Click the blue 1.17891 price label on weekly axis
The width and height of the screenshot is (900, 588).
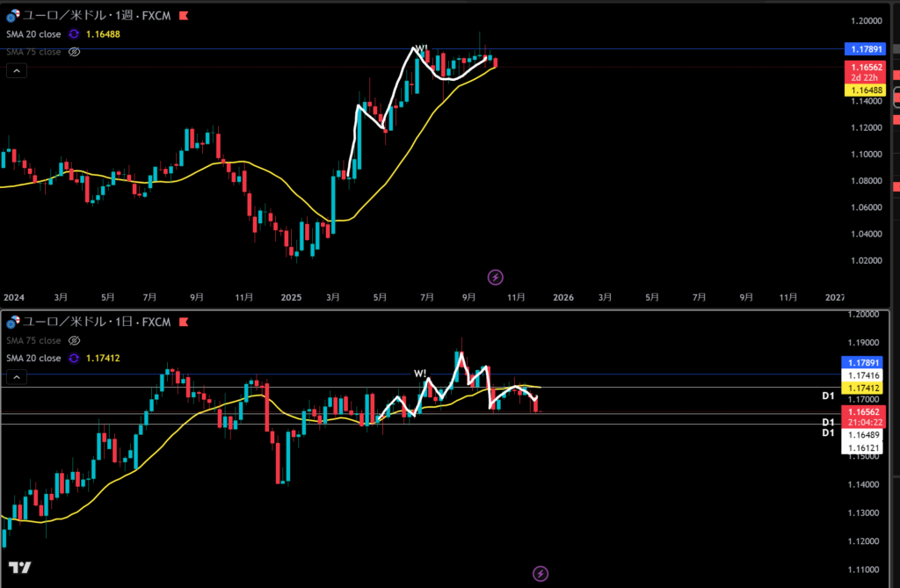click(862, 49)
